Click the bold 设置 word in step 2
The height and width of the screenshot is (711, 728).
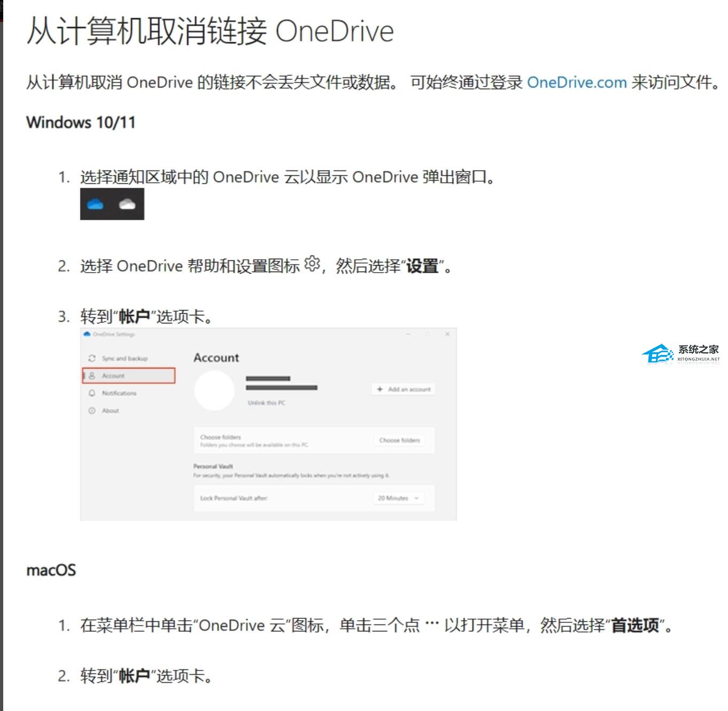(422, 266)
